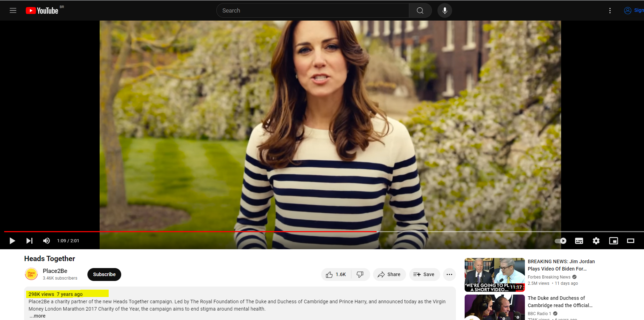Start voice search with microphone
This screenshot has width=644, height=320.
445,10
